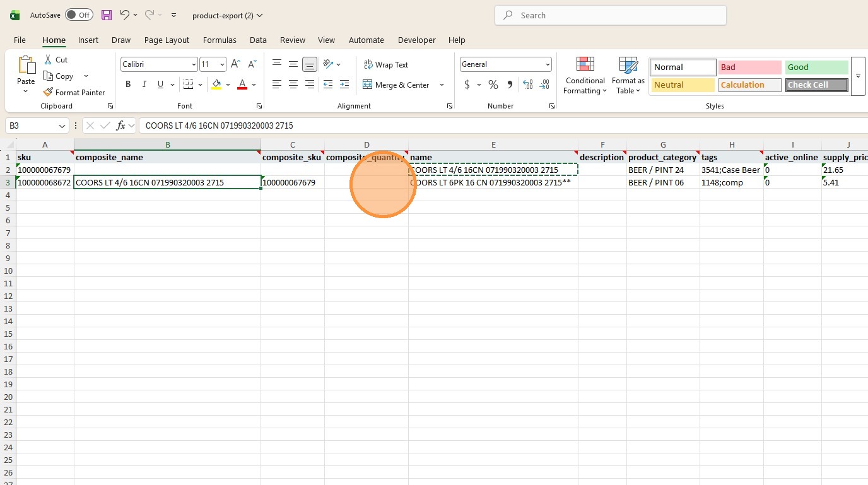Toggle Middle Align vertical alignment
868x485 pixels.
293,64
